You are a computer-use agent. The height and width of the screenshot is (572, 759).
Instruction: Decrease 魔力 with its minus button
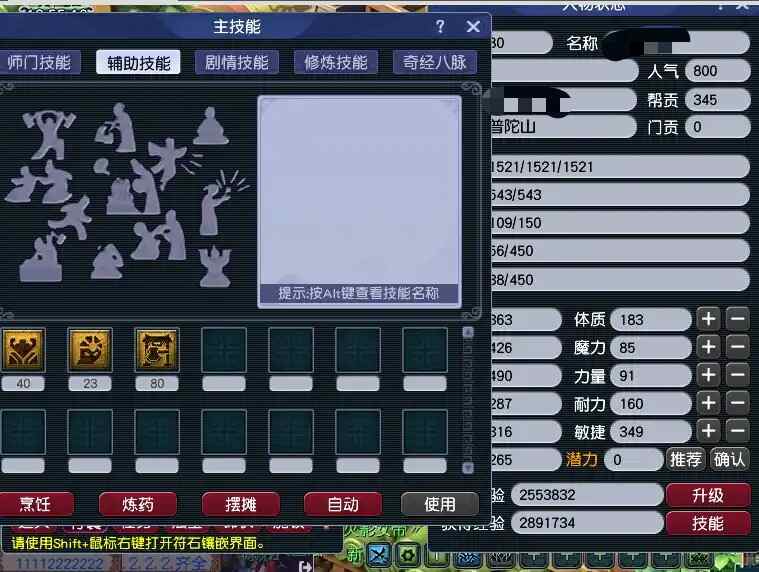[737, 347]
